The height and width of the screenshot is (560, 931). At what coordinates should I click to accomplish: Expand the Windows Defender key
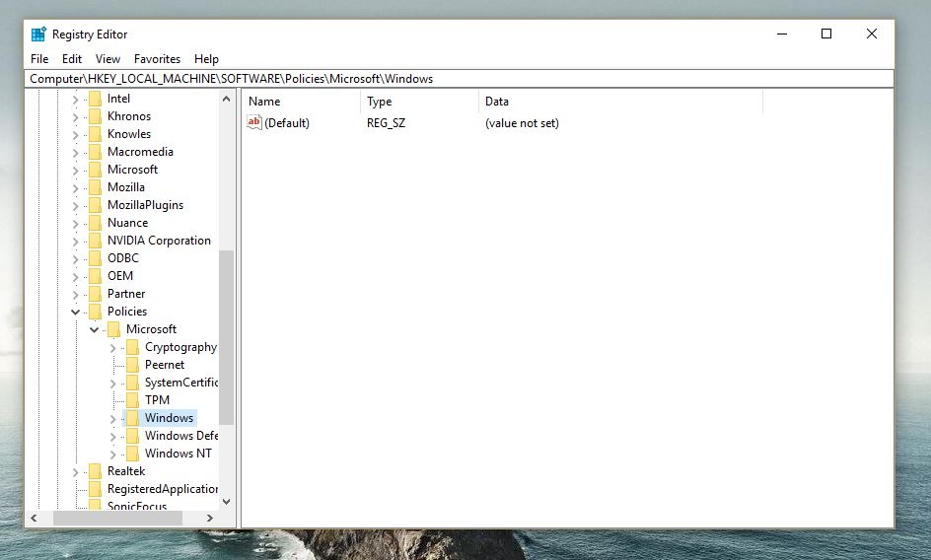pyautogui.click(x=112, y=437)
